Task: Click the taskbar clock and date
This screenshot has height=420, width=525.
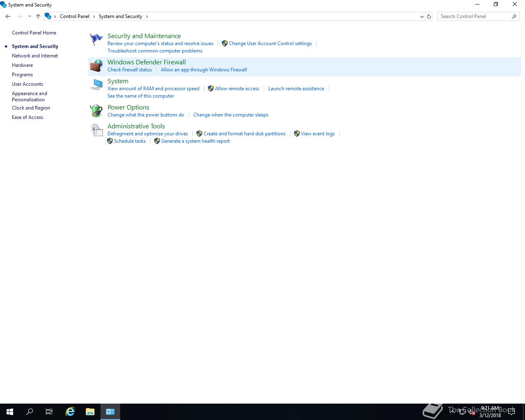Action: (490, 412)
